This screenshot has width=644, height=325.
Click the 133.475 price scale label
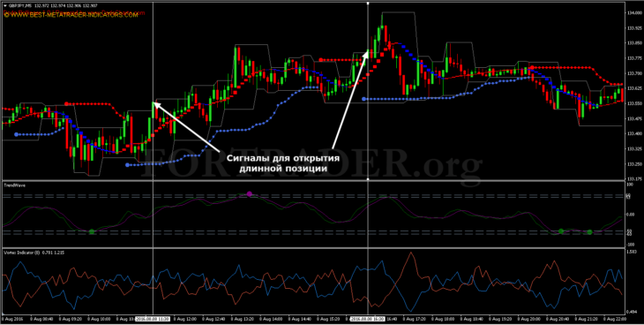[633, 118]
